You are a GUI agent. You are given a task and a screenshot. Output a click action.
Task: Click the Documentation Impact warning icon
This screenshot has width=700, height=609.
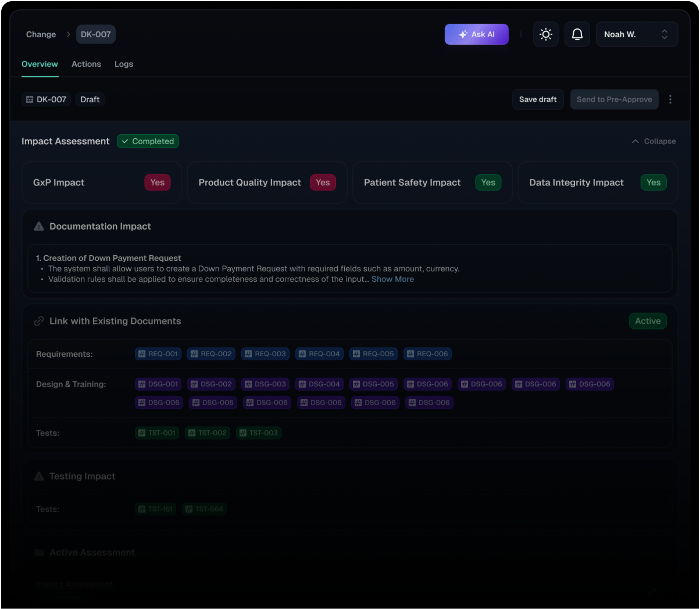coord(39,227)
